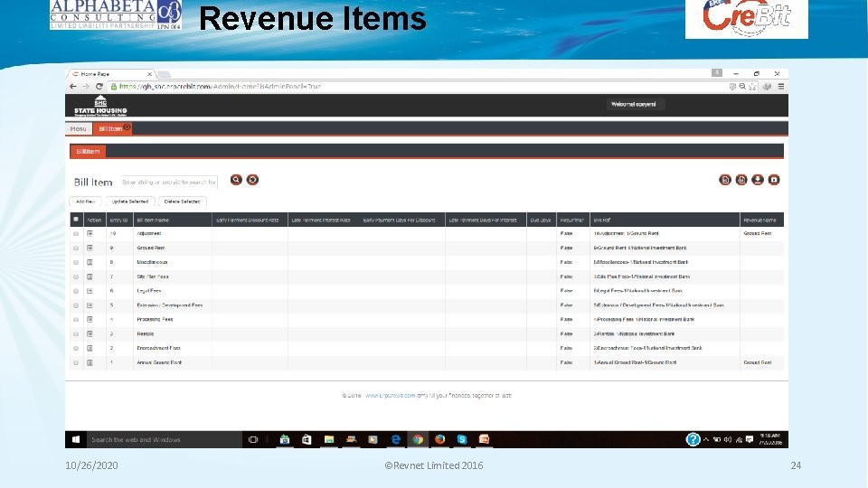Follow the www.ErpCreBit.com footer link
The width and height of the screenshot is (868, 488).
tap(391, 396)
